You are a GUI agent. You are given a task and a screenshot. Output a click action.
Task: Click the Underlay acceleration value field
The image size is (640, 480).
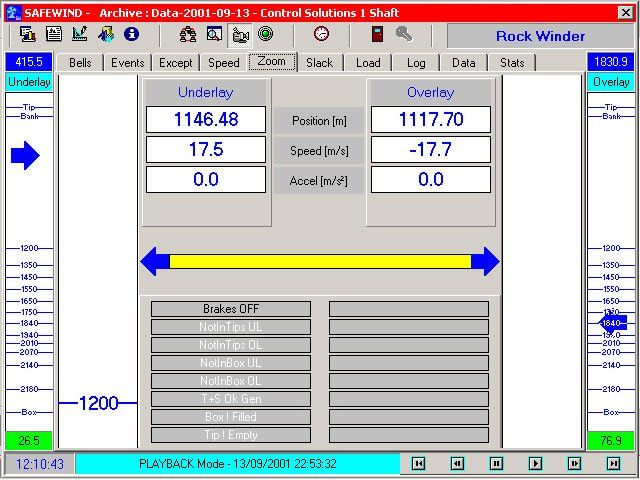(x=206, y=180)
